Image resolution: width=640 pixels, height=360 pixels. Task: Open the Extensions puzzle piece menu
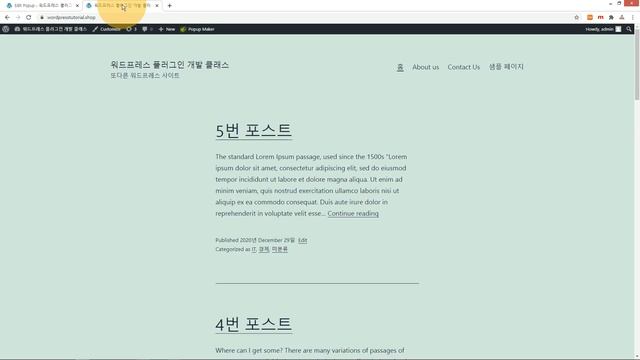[611, 17]
